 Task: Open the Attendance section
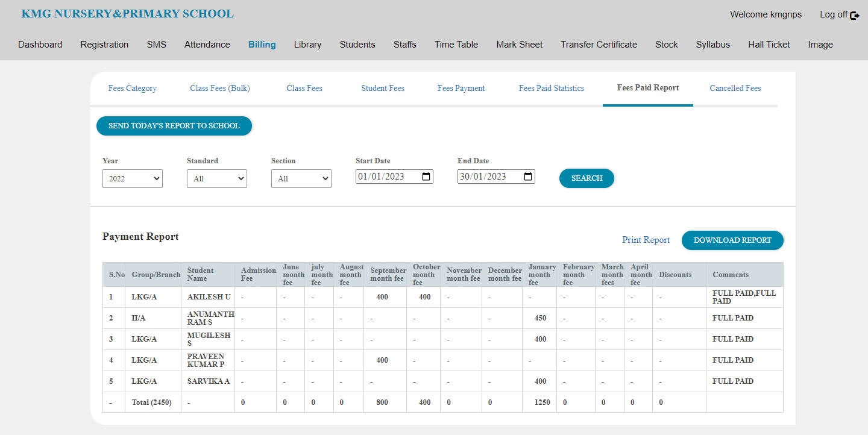[207, 44]
